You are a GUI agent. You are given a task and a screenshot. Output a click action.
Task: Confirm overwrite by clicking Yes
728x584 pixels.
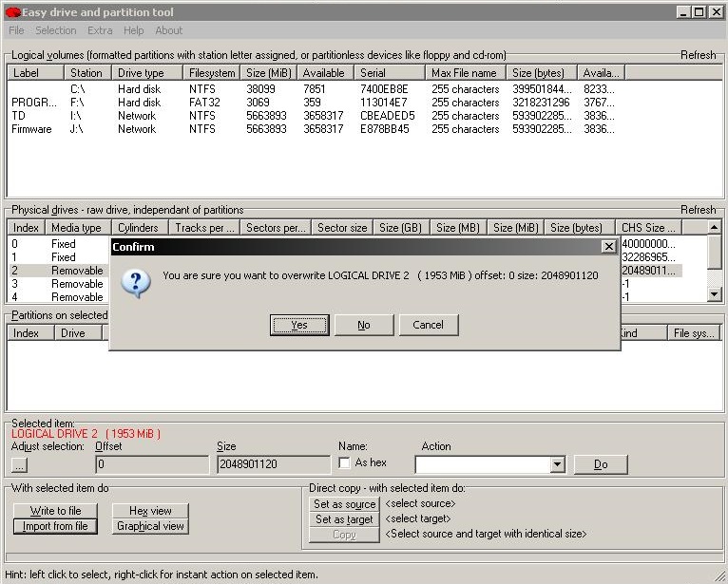click(299, 325)
